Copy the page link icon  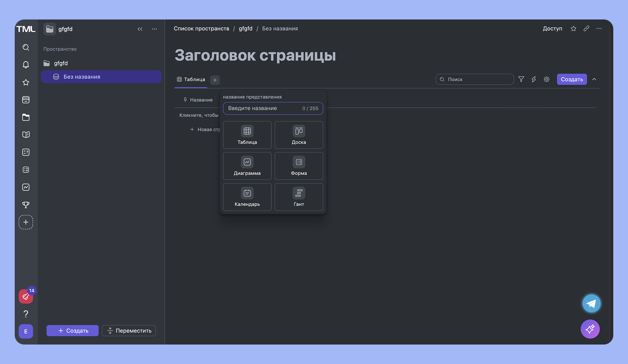coord(586,29)
